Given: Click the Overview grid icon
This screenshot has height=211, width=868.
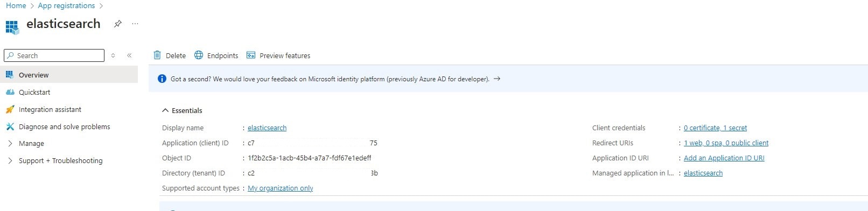Looking at the screenshot, I should click(x=9, y=75).
